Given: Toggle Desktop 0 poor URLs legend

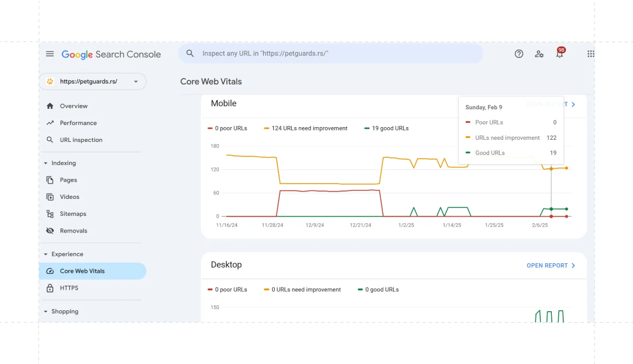Looking at the screenshot, I should click(x=227, y=290).
